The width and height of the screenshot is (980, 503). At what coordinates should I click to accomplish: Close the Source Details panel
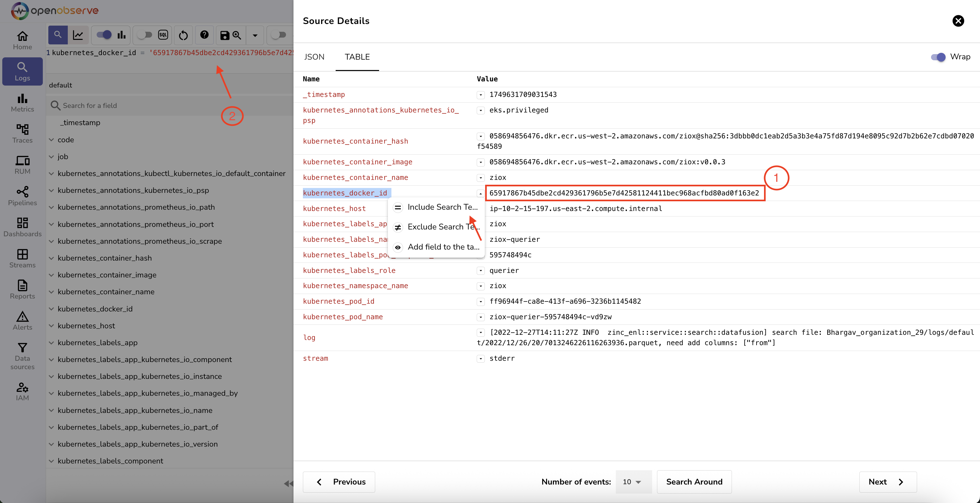[958, 21]
